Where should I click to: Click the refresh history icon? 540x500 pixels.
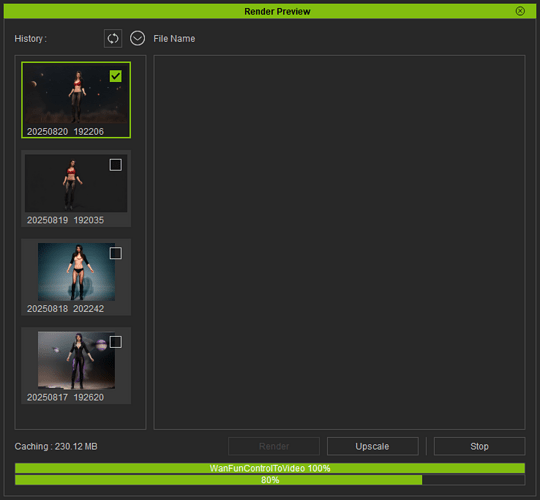coord(113,39)
